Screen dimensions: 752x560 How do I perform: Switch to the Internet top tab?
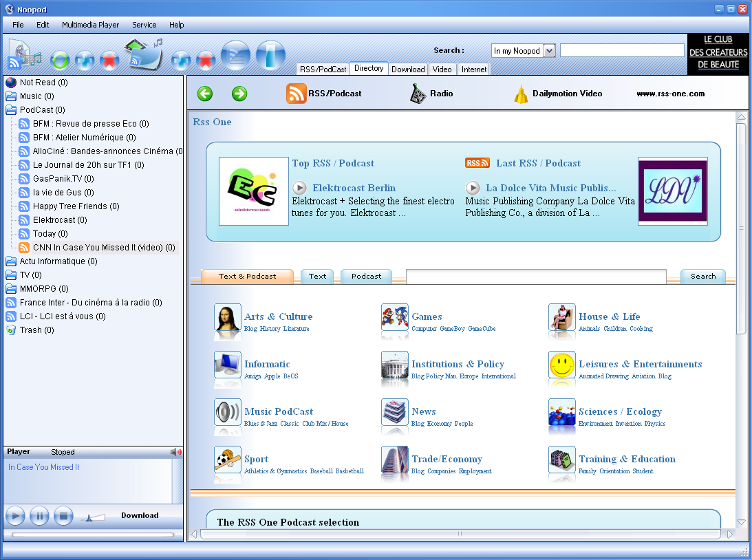click(x=474, y=69)
